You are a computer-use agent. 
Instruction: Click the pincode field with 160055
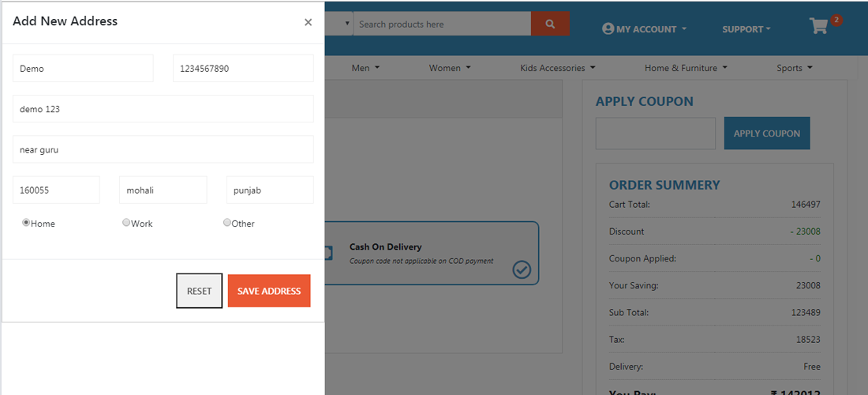tap(57, 190)
